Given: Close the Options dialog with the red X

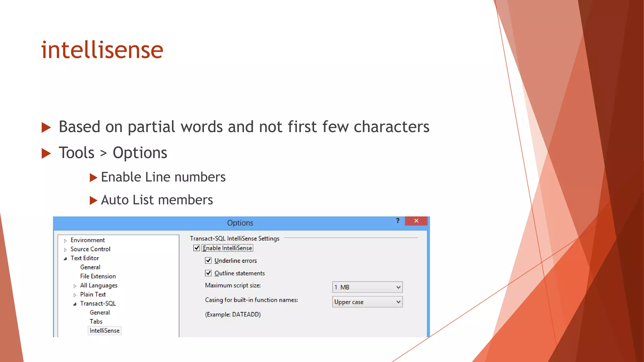Looking at the screenshot, I should pyautogui.click(x=416, y=221).
